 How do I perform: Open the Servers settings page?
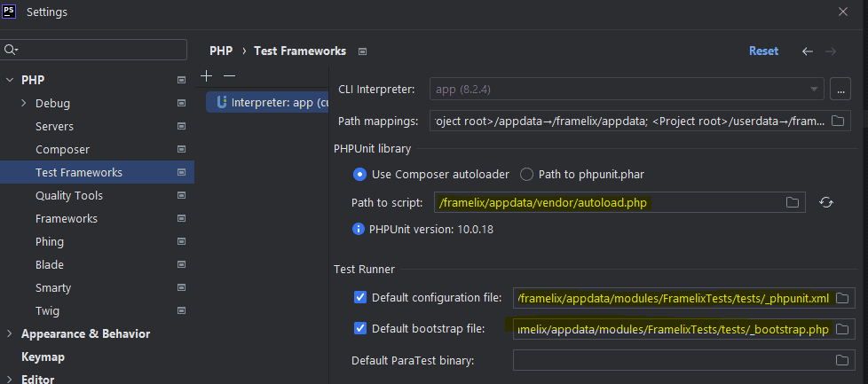tap(54, 127)
